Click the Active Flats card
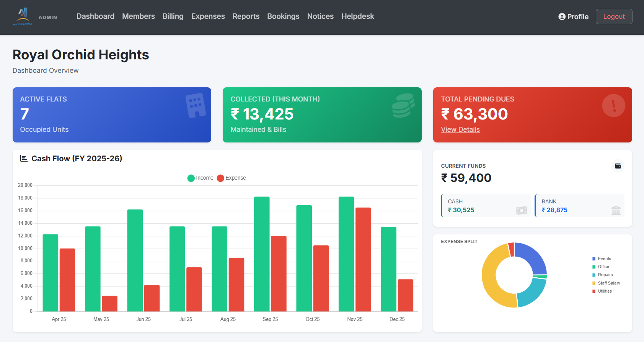This screenshot has width=644, height=342. (x=112, y=115)
